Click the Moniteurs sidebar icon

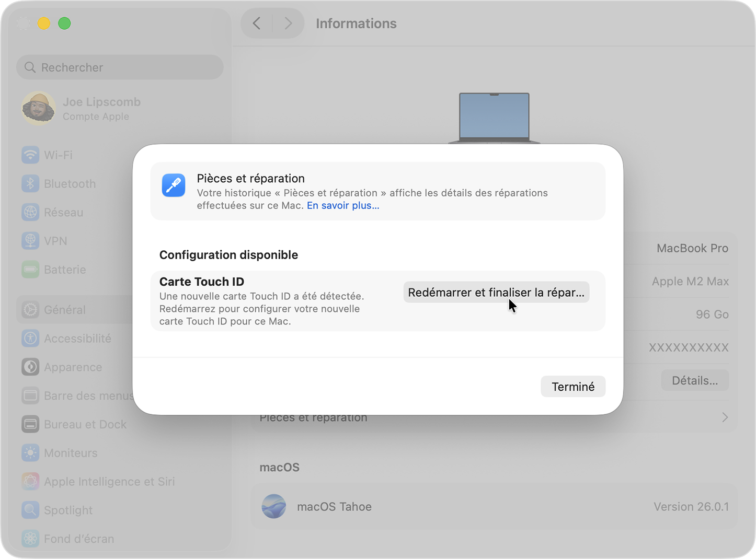coord(30,453)
